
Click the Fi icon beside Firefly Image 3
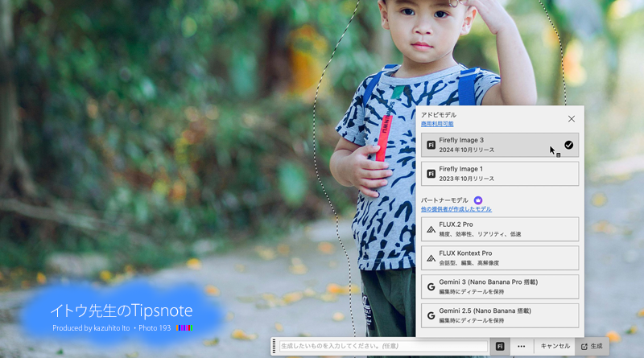(x=431, y=145)
